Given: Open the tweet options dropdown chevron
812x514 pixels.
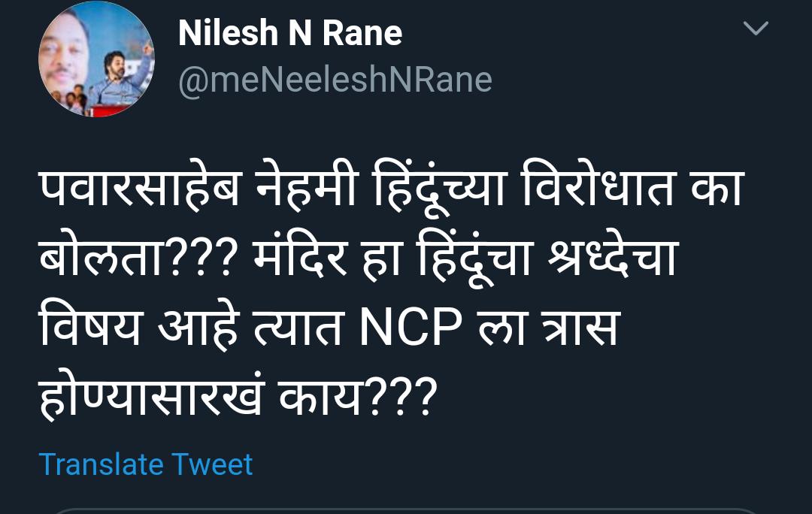Looking at the screenshot, I should (755, 29).
